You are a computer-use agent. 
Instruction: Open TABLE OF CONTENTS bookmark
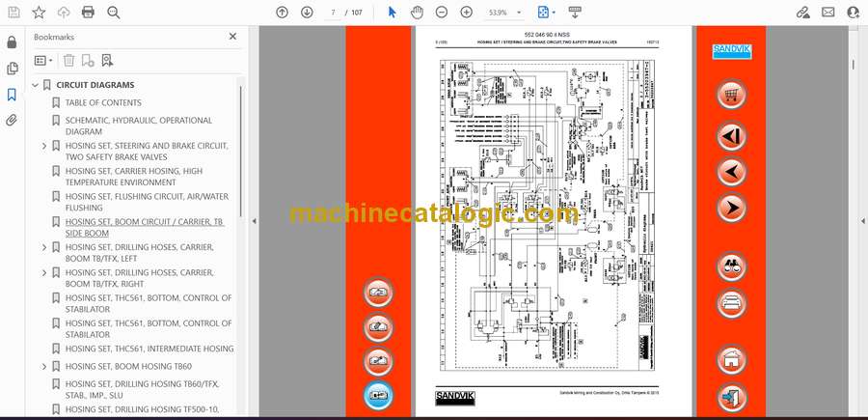pyautogui.click(x=103, y=102)
